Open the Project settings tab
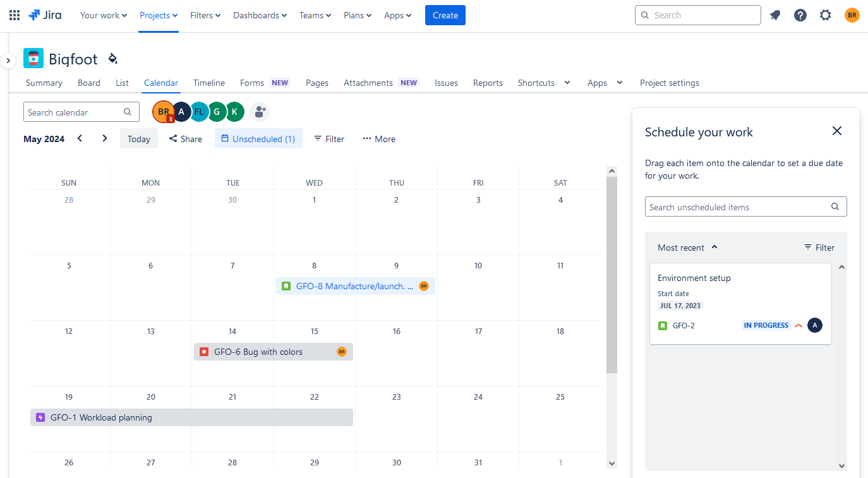 pos(670,83)
